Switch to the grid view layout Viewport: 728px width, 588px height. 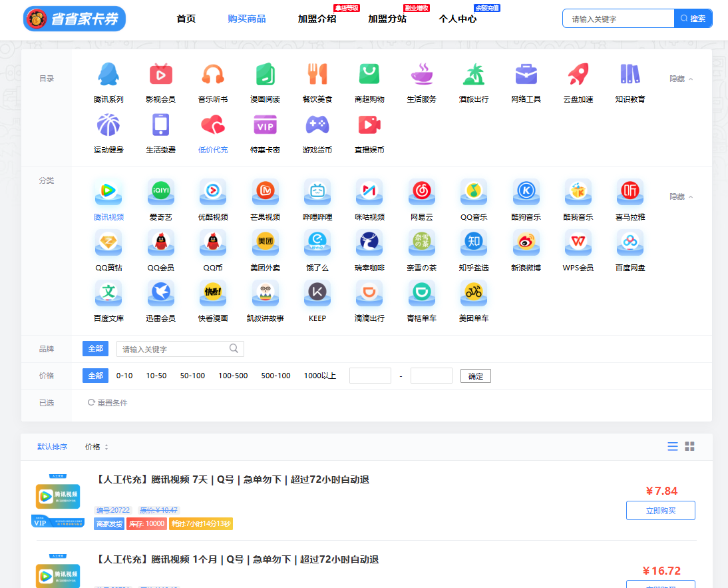[690, 446]
